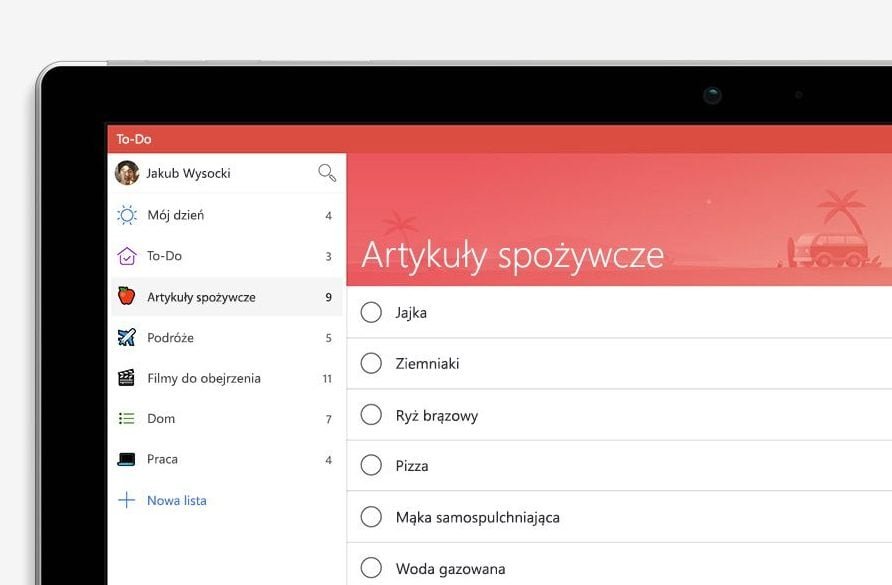
Task: Open the Mój dzień list
Action: (x=226, y=215)
